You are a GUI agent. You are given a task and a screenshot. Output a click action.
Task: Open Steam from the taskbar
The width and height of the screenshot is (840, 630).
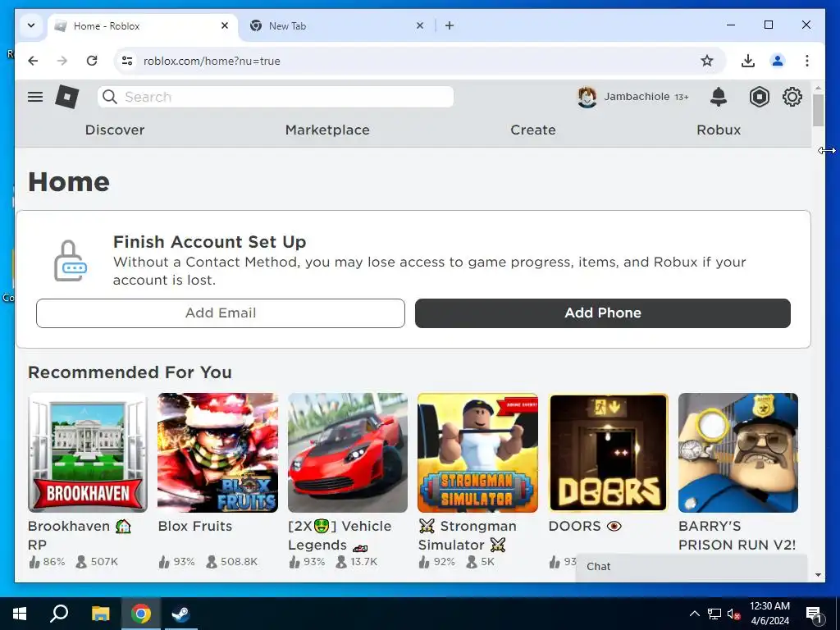(180, 614)
